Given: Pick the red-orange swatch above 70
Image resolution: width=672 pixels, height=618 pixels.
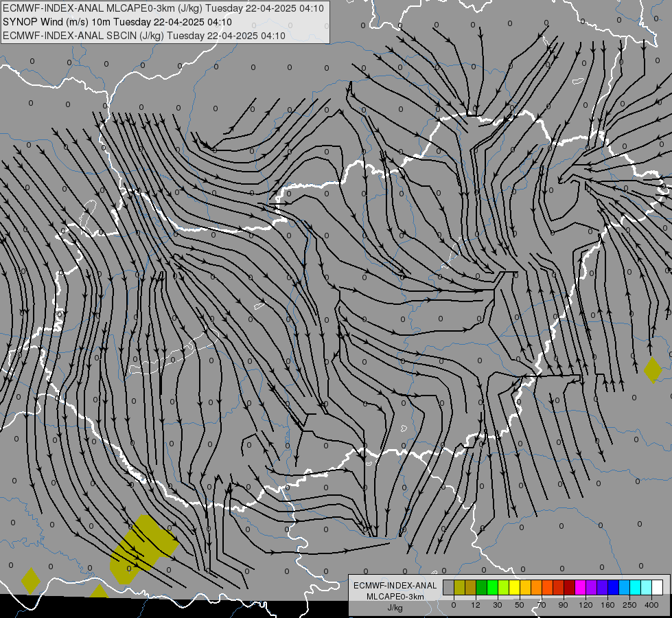Looking at the screenshot, I should click(548, 587).
